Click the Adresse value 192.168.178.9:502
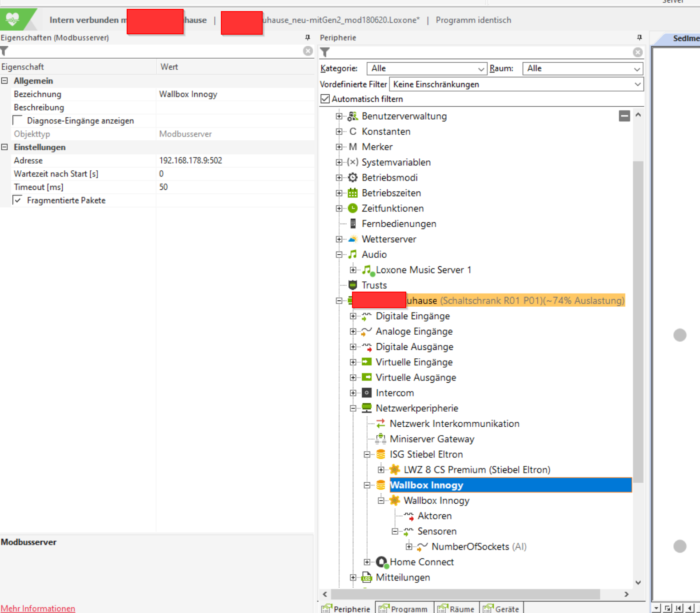Viewport: 700px width, 613px height. pos(191,160)
